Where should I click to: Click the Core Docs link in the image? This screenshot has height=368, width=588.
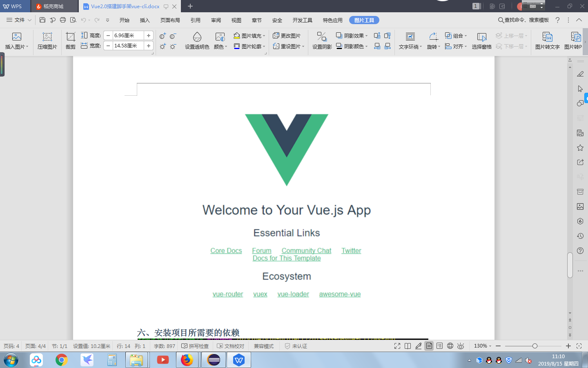point(226,251)
